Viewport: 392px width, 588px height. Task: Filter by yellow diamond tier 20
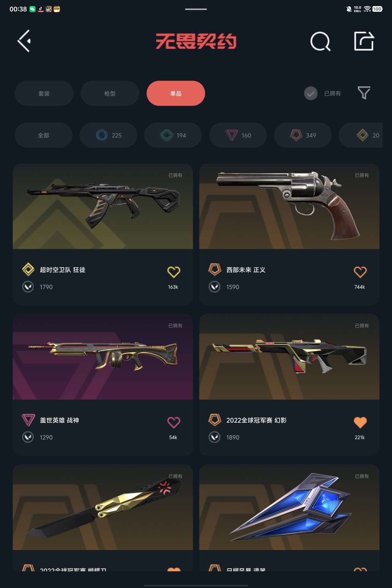click(x=362, y=135)
